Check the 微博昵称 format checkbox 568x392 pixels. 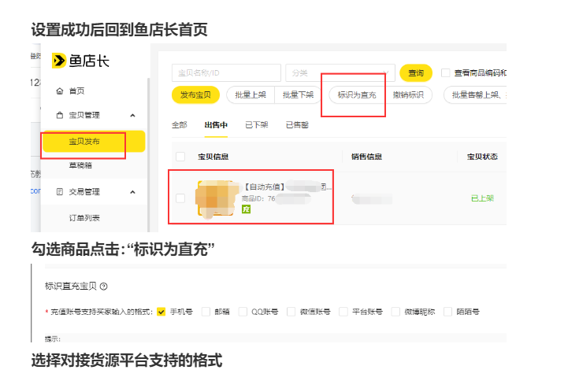click(x=395, y=312)
